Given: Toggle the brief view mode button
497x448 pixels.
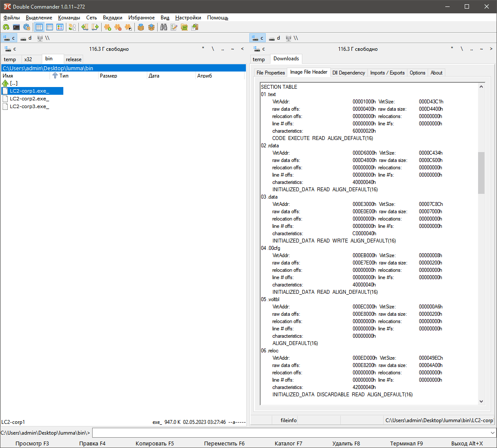Looking at the screenshot, I should click(x=39, y=27).
